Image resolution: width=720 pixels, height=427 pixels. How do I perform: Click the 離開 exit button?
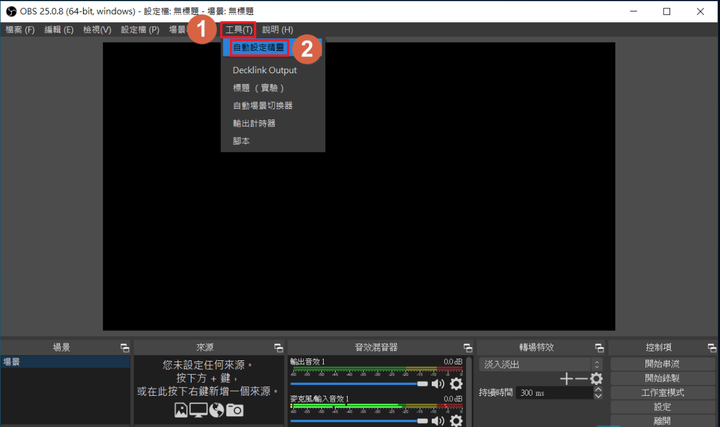(663, 421)
